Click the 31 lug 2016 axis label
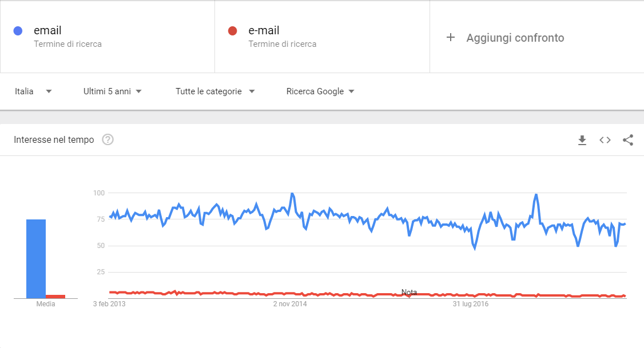This screenshot has width=644, height=348. point(471,303)
